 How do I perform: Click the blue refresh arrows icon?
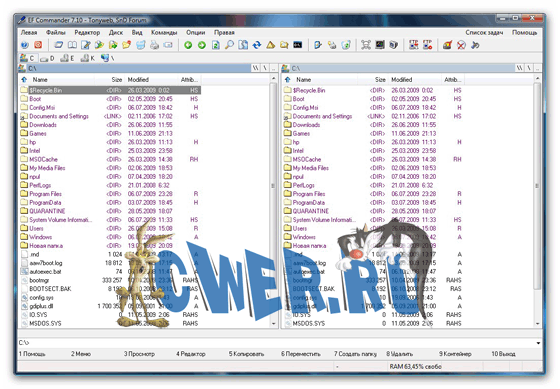(x=257, y=45)
